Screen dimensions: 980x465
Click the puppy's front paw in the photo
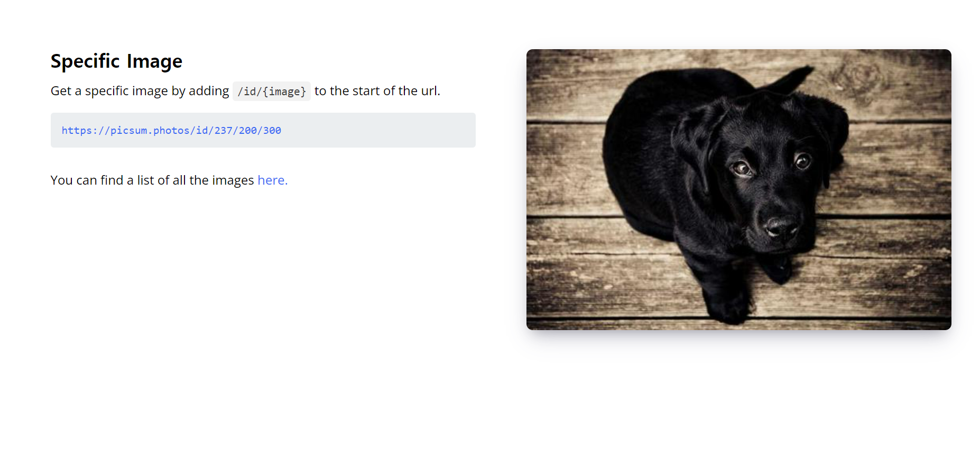click(728, 307)
